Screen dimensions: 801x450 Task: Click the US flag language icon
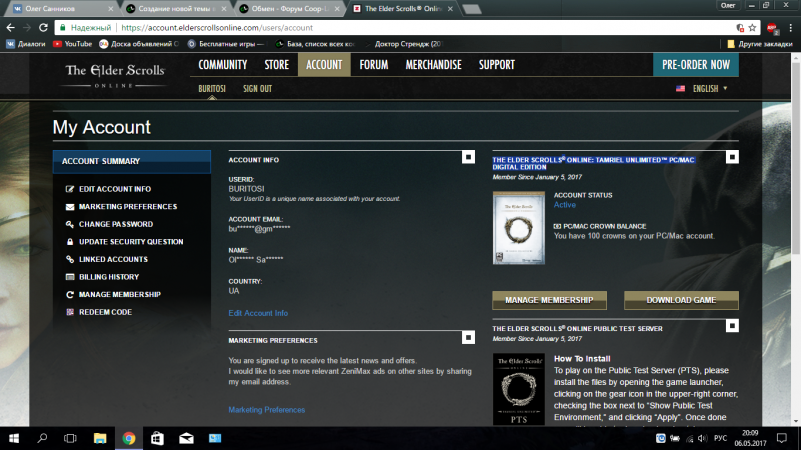680,89
